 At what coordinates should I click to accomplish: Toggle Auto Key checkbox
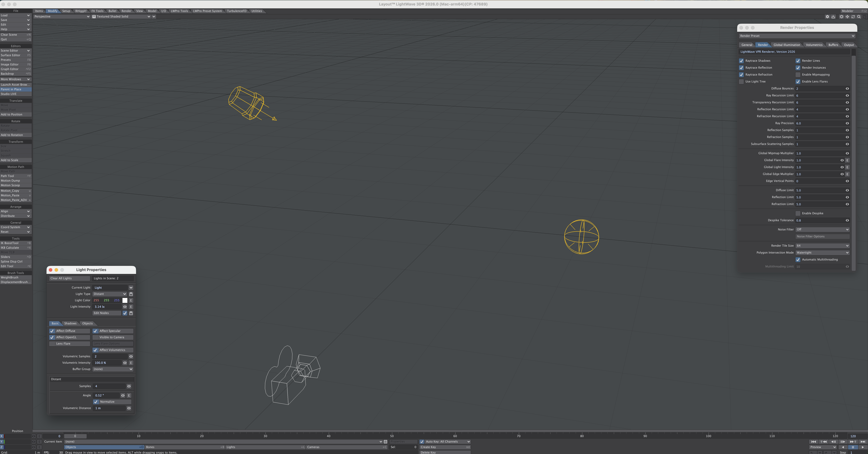coord(422,442)
